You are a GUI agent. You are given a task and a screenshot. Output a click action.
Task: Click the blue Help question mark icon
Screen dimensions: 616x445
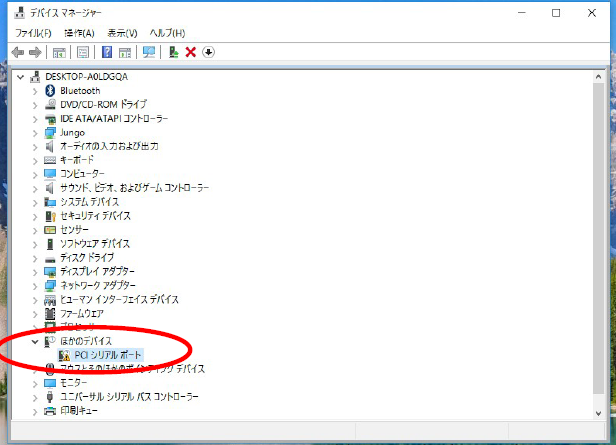click(x=106, y=52)
